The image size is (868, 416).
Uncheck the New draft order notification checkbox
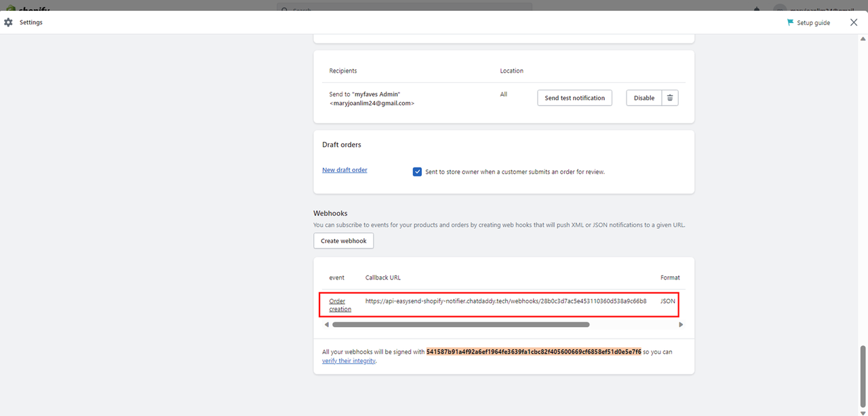point(418,172)
